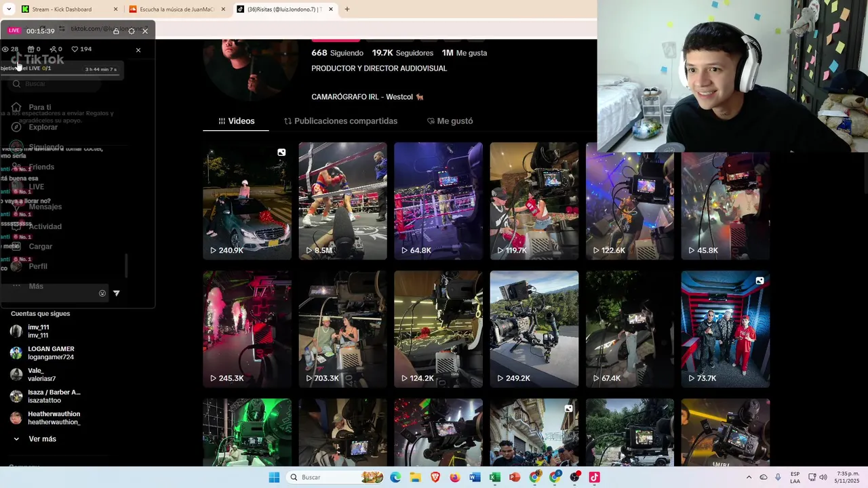Select the TikTok Risitas browser tab
Screen dimensions: 868x488
click(x=284, y=9)
